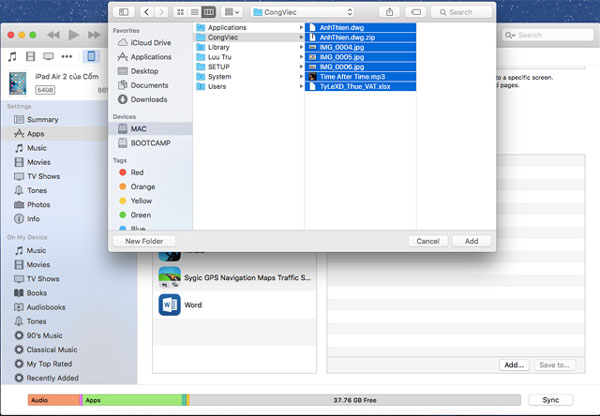The width and height of the screenshot is (600, 416).
Task: Select file IMG_0004.jpg
Action: coord(360,47)
